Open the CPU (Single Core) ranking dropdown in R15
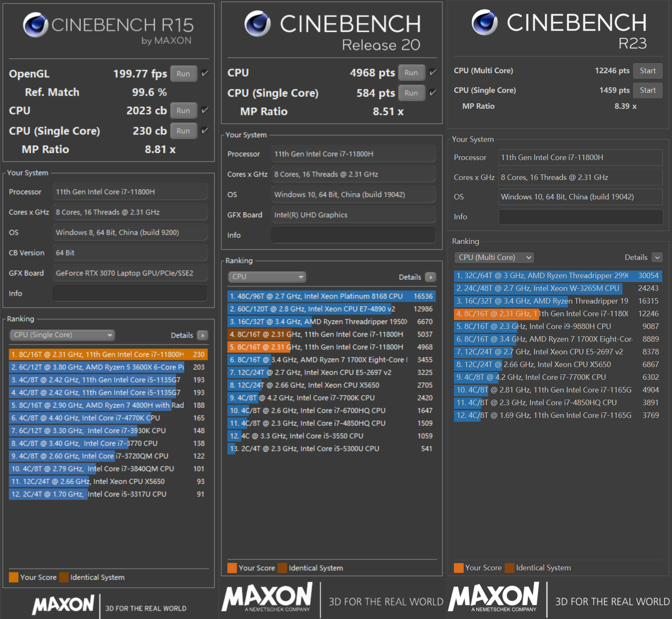672x619 pixels. 63,335
